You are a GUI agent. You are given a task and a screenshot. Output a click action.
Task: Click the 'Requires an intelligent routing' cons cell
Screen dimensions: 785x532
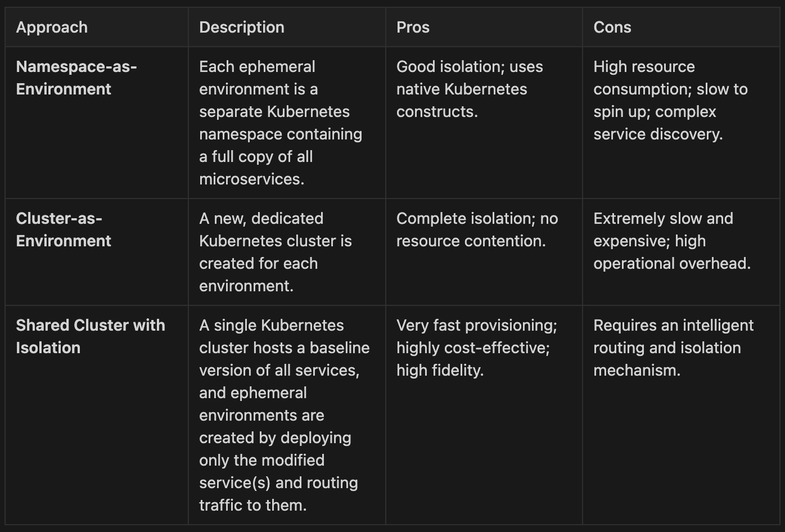[x=673, y=348]
